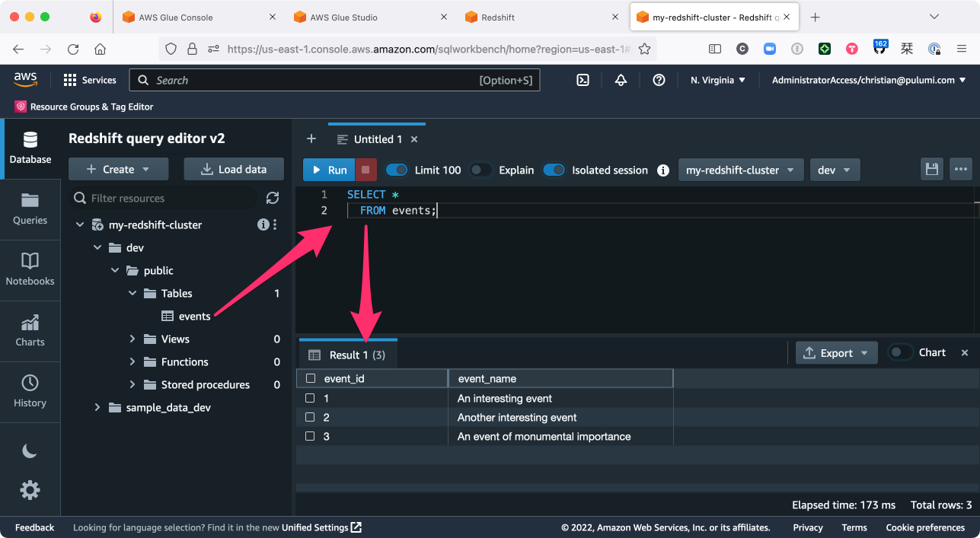Refresh the resources tree
Viewport: 980px width, 538px height.
273,198
